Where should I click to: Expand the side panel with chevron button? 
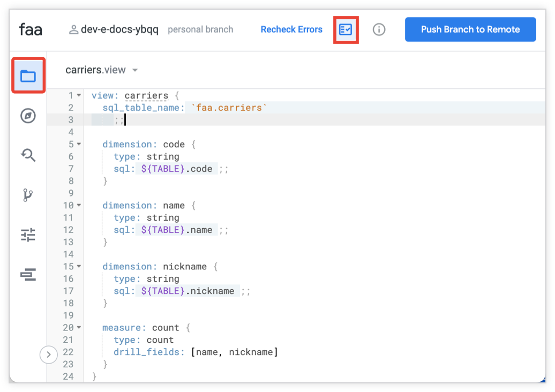point(48,354)
